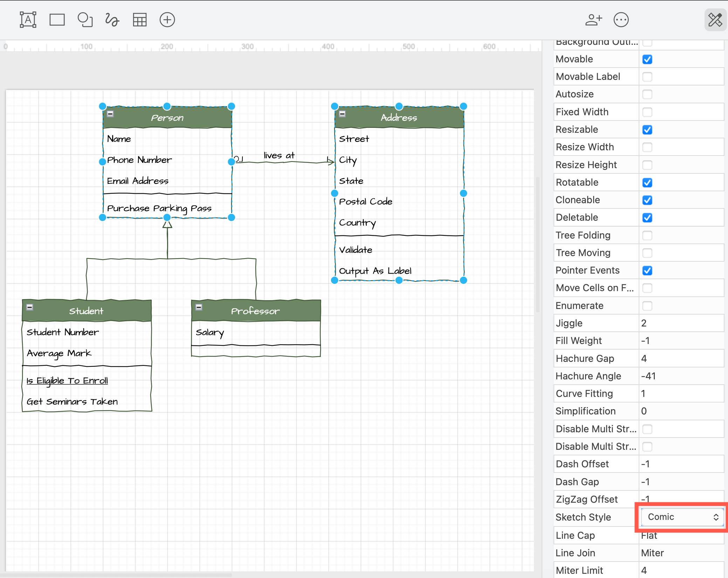Open the Shapes tool icon
728x578 pixels.
(85, 20)
